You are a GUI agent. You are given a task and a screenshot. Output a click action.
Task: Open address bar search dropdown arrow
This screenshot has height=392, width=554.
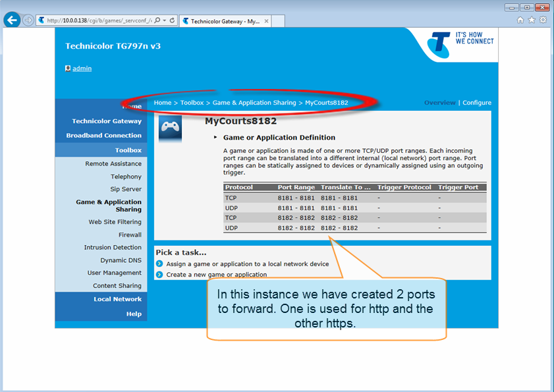coord(163,20)
